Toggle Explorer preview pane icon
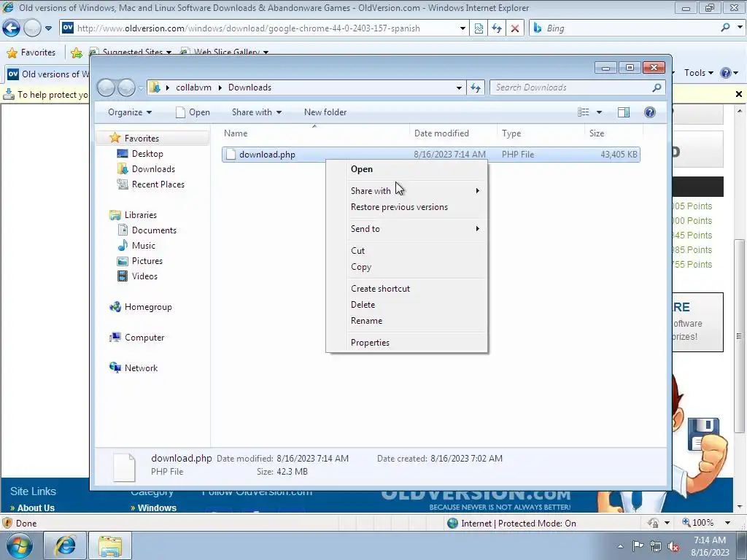 point(623,112)
